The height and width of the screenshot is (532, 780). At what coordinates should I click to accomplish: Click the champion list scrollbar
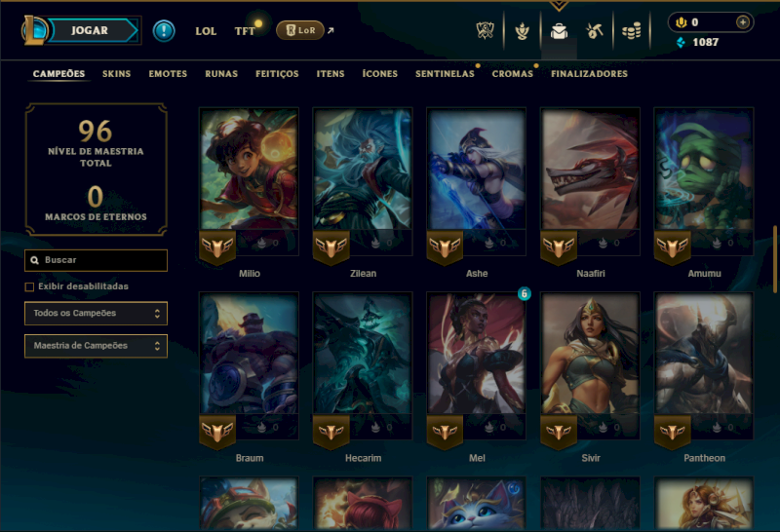coord(774,259)
